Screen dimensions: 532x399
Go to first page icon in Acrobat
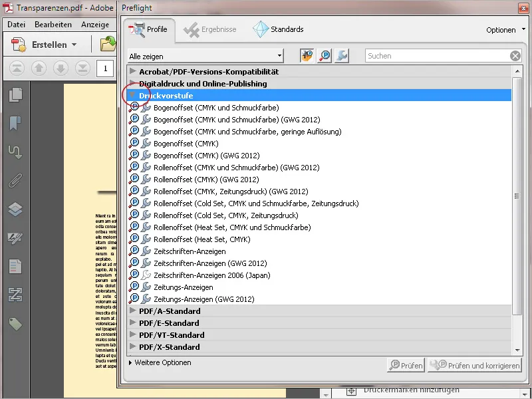coord(17,68)
